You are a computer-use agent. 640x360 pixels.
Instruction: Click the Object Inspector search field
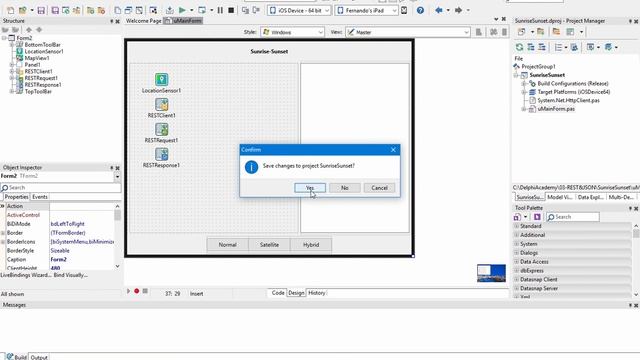click(x=60, y=188)
